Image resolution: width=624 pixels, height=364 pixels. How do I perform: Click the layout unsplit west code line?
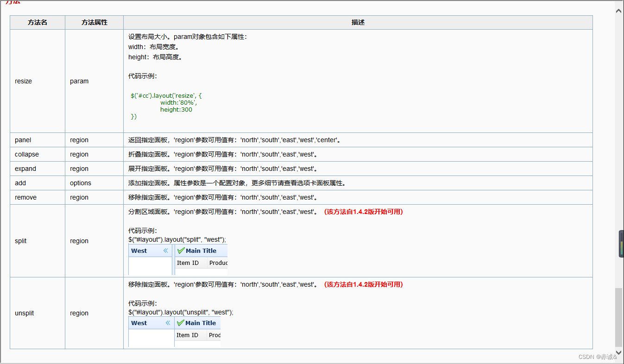(x=181, y=312)
